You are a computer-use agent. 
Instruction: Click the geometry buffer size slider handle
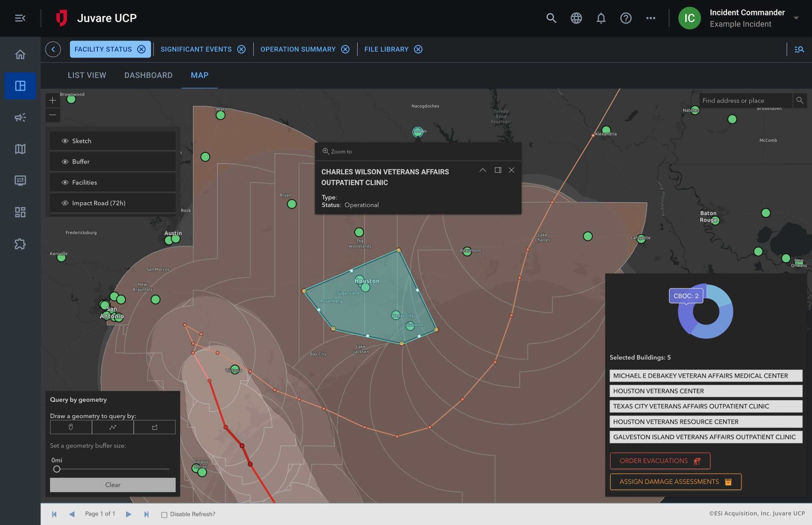(56, 469)
